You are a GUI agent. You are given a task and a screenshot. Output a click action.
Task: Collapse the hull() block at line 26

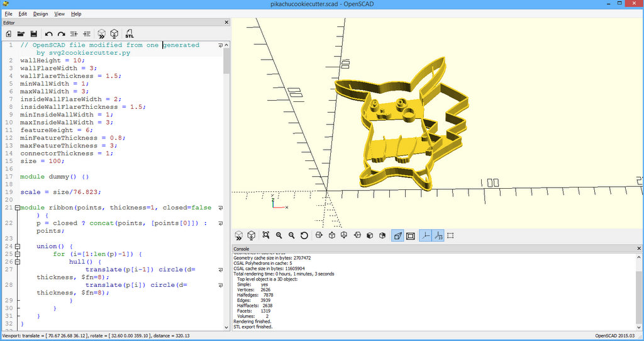17,262
